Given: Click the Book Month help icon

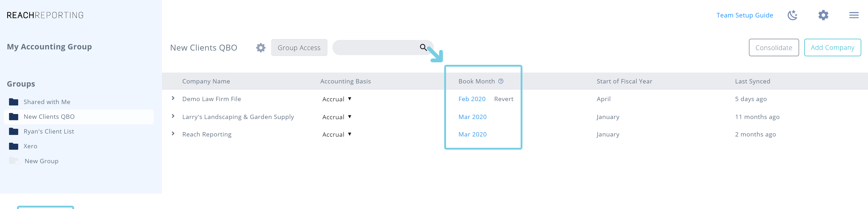Looking at the screenshot, I should pyautogui.click(x=501, y=81).
